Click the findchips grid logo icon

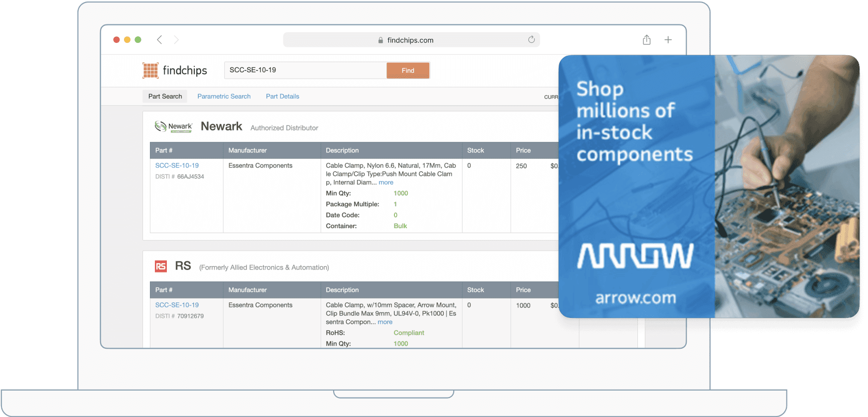(x=150, y=70)
